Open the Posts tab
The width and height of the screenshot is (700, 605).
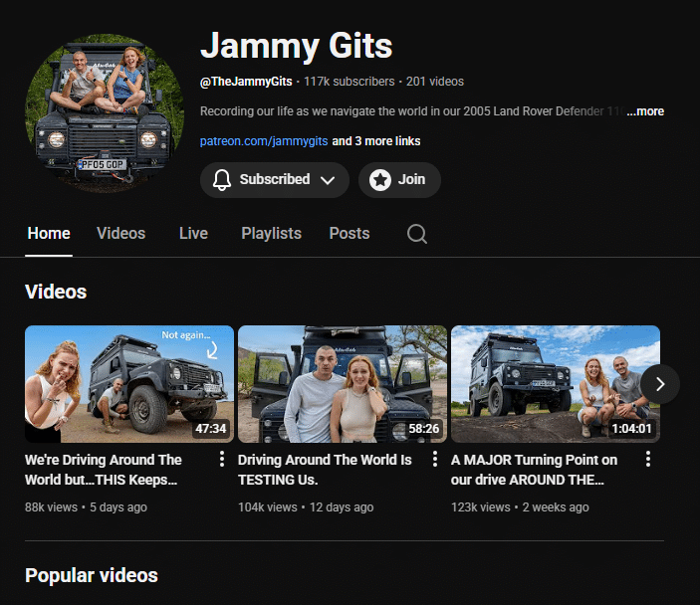pos(349,234)
